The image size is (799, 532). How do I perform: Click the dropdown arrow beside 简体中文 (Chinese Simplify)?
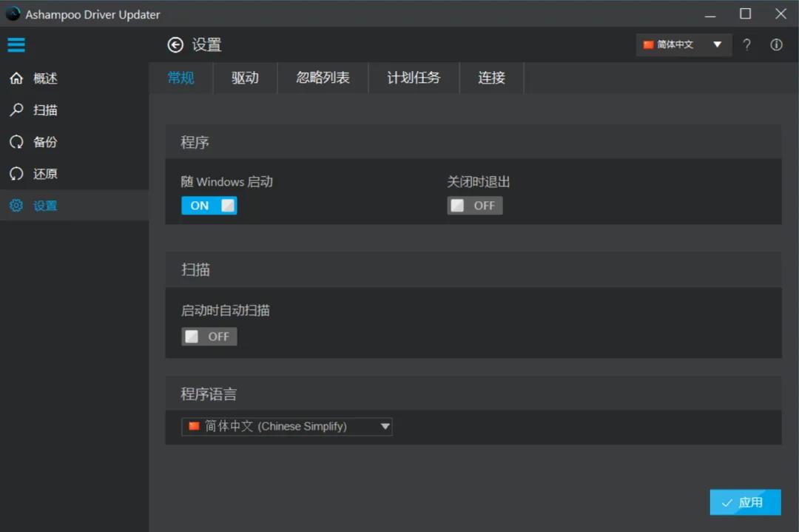384,426
